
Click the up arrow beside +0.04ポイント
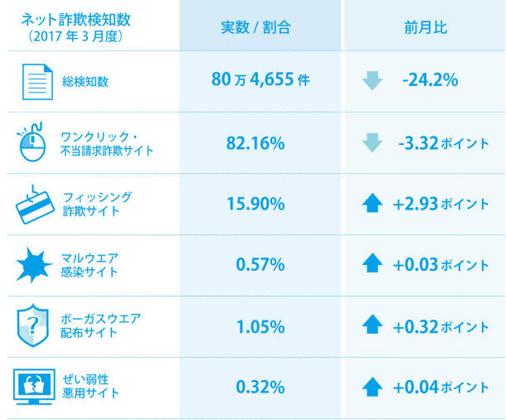point(372,387)
